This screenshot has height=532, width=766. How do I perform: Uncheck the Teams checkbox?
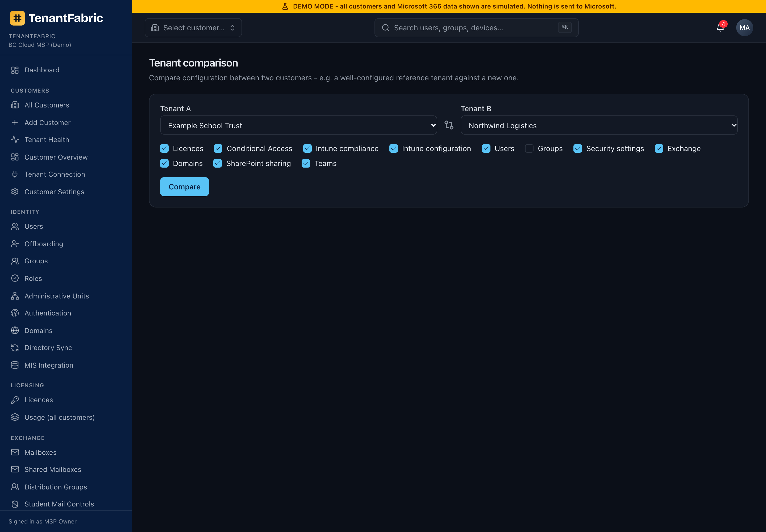click(306, 163)
